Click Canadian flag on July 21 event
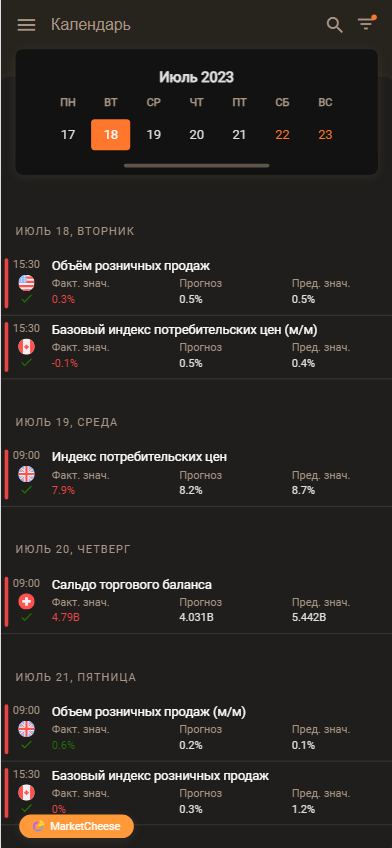The image size is (392, 848). point(26,792)
